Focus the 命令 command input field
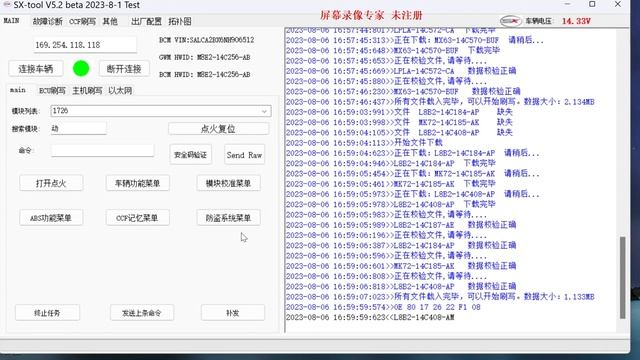The width and height of the screenshot is (640, 360). (102, 150)
